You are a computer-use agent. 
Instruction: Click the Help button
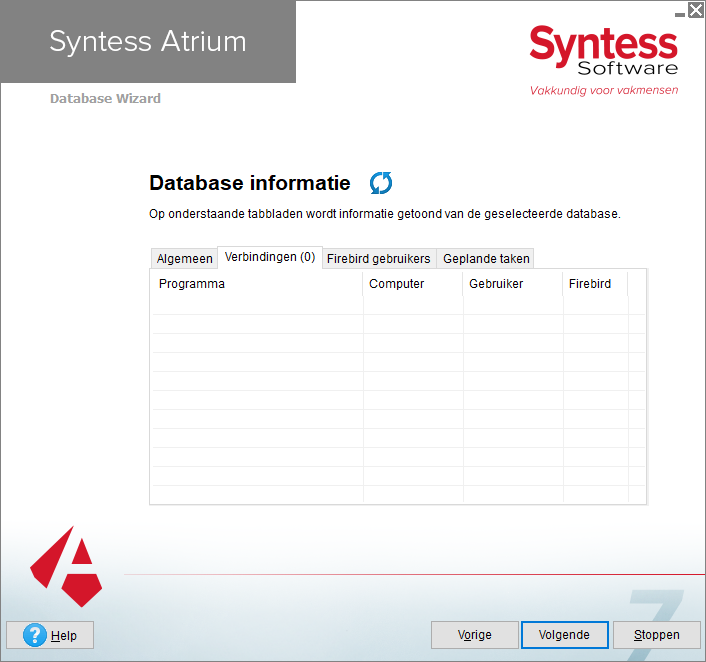[x=50, y=635]
